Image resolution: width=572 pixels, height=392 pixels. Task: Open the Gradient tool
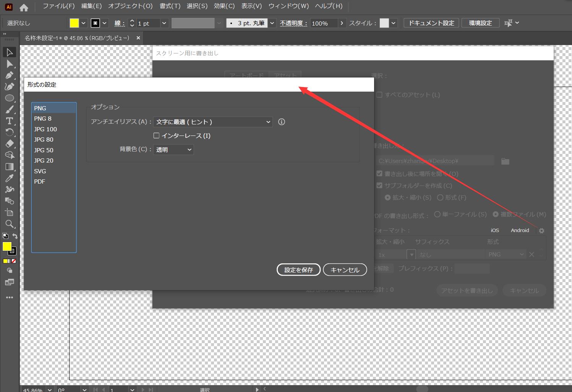click(10, 166)
